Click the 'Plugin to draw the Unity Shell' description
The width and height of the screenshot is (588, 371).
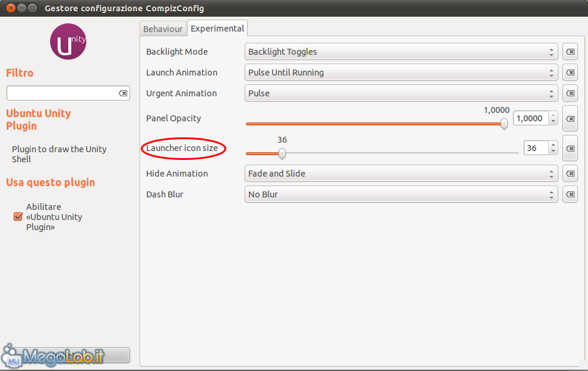pos(59,154)
